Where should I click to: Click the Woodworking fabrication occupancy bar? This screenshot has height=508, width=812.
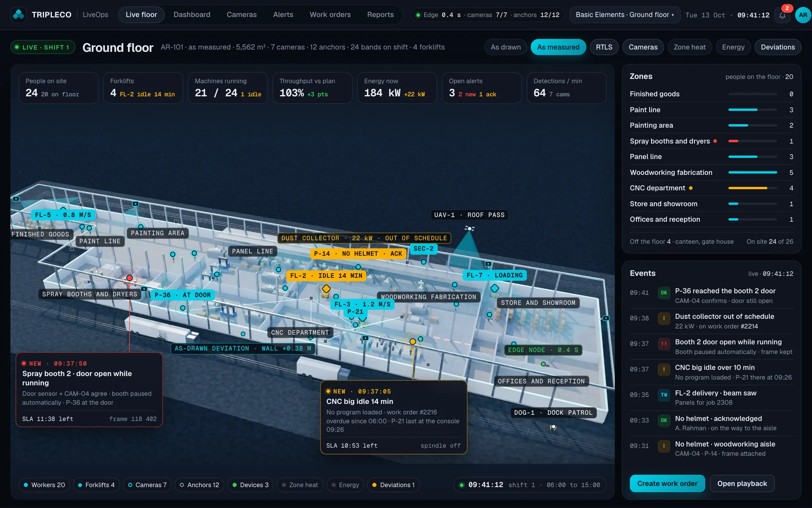click(752, 173)
